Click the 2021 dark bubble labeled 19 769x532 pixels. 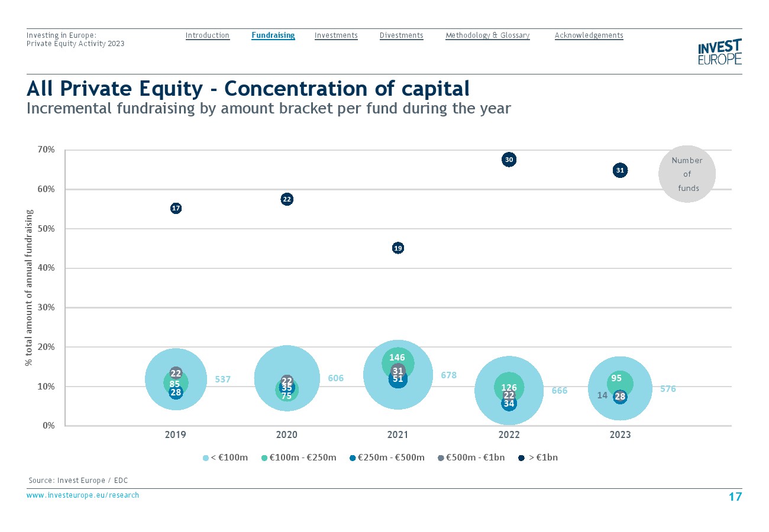click(398, 248)
